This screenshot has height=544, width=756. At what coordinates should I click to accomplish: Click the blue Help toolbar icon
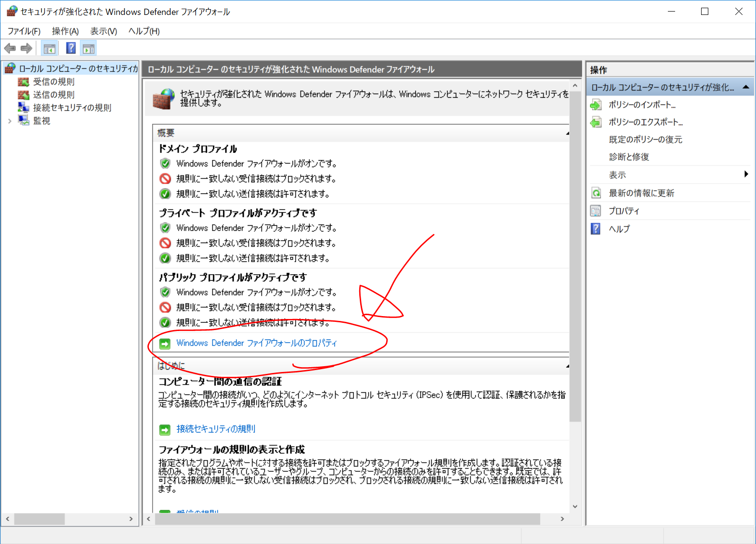tap(71, 48)
